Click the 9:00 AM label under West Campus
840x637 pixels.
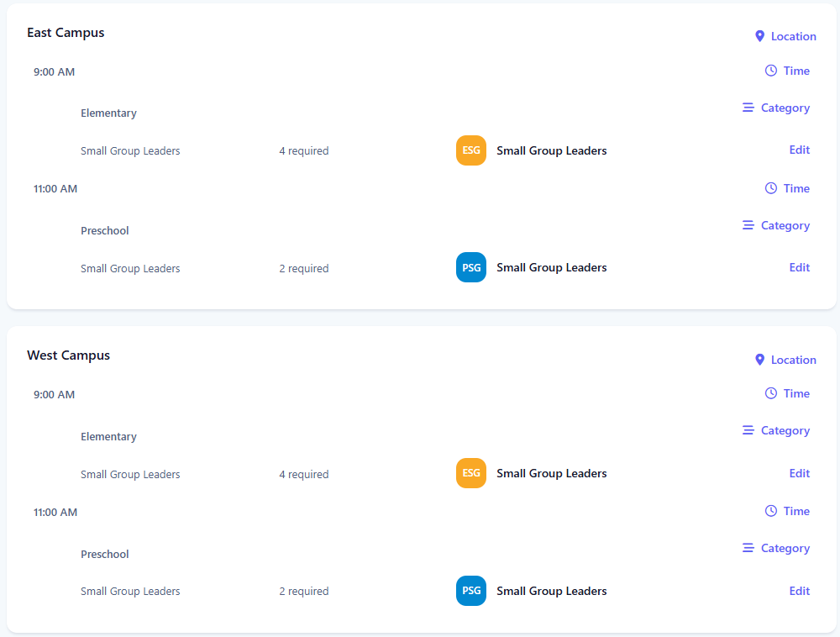[54, 395]
